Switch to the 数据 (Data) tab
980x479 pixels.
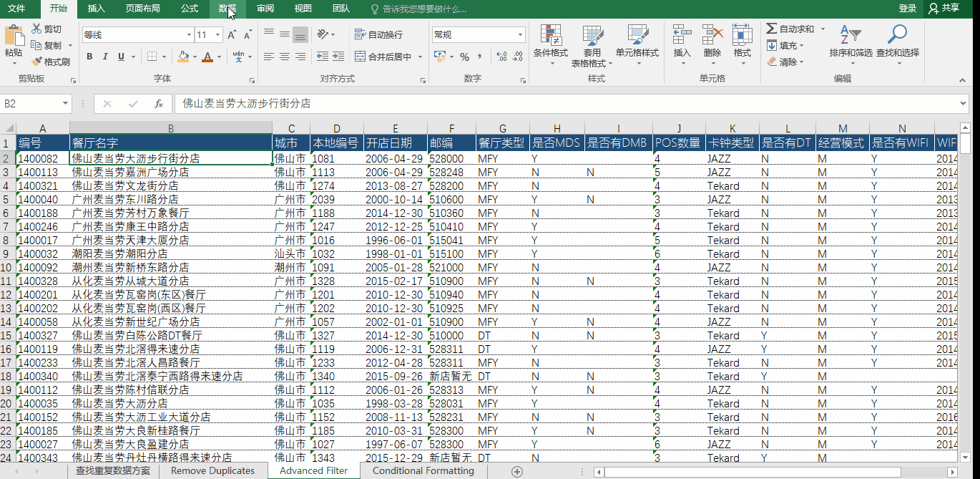(x=227, y=9)
